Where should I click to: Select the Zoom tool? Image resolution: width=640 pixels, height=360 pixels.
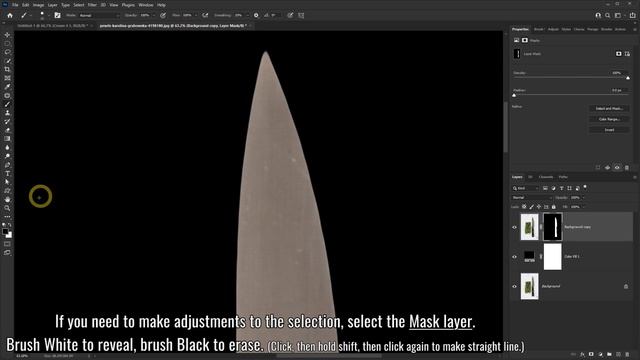point(7,208)
